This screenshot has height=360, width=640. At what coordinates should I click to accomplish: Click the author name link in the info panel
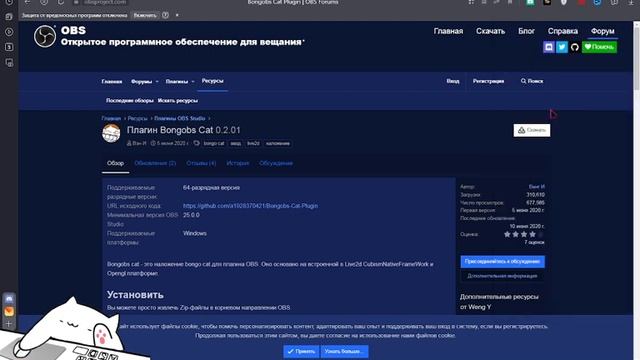pos(536,187)
